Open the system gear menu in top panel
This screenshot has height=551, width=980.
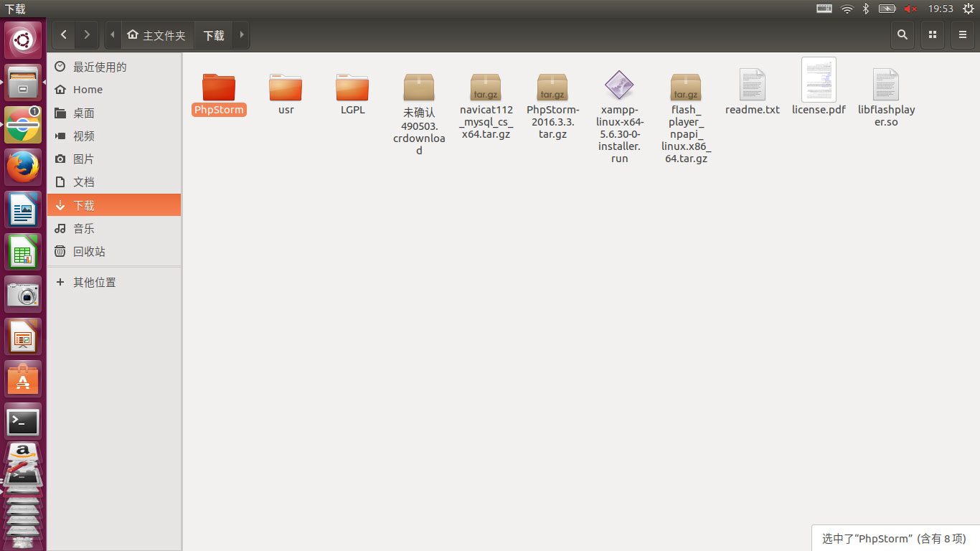pos(968,9)
